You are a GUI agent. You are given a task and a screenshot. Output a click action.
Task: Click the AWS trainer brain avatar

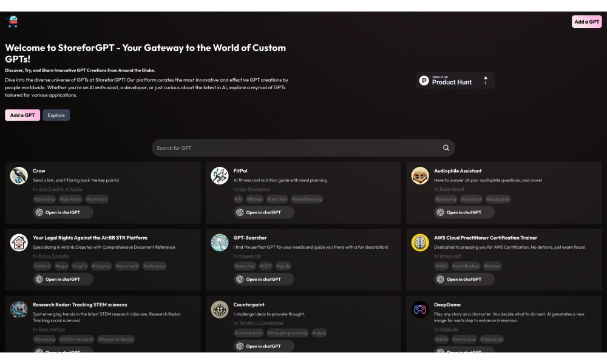coord(420,243)
